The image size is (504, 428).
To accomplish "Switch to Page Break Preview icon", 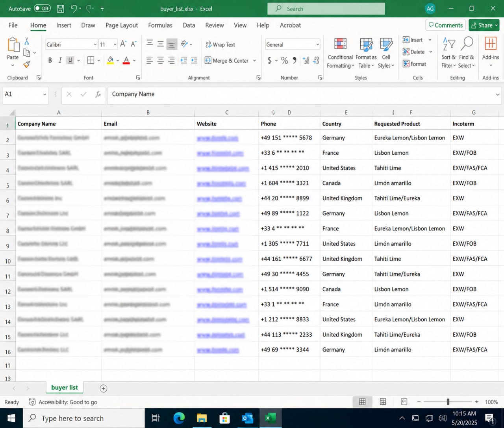I will tap(404, 402).
